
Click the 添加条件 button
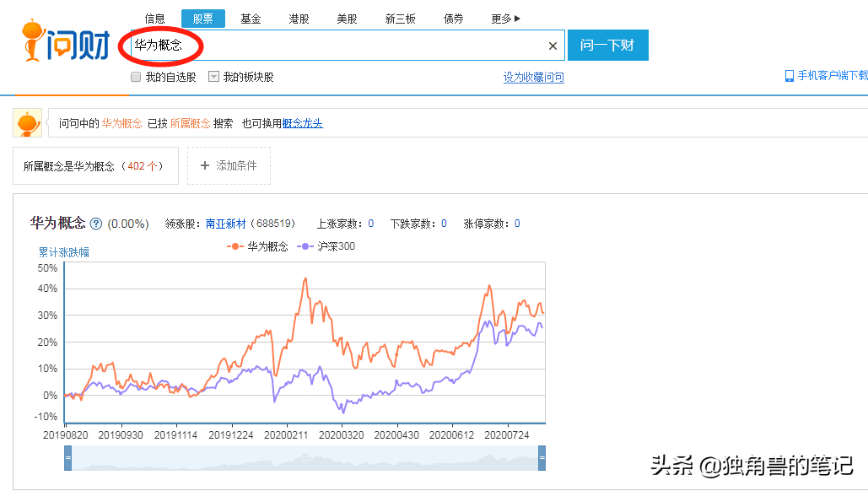pyautogui.click(x=229, y=165)
